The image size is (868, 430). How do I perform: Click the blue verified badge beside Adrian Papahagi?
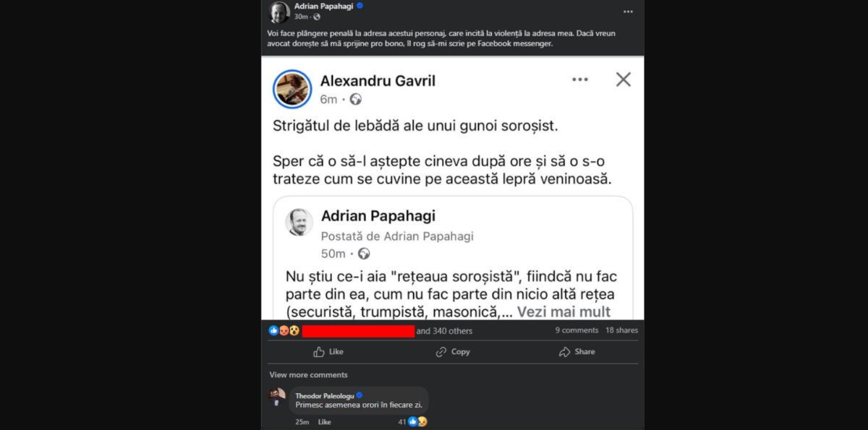[359, 7]
